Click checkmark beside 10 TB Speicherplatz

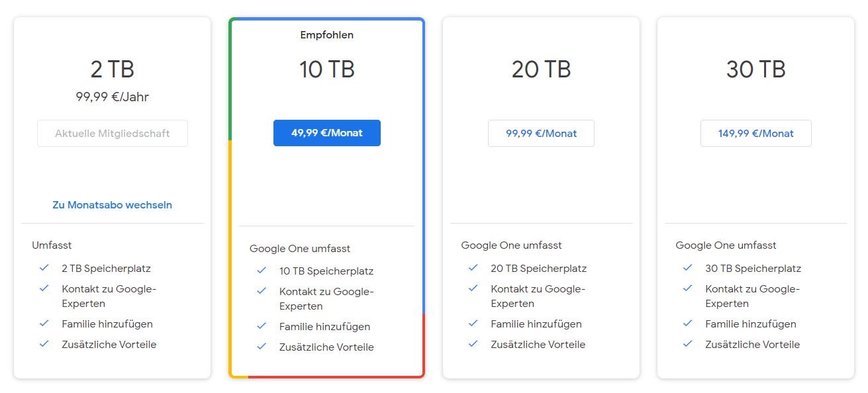[262, 271]
